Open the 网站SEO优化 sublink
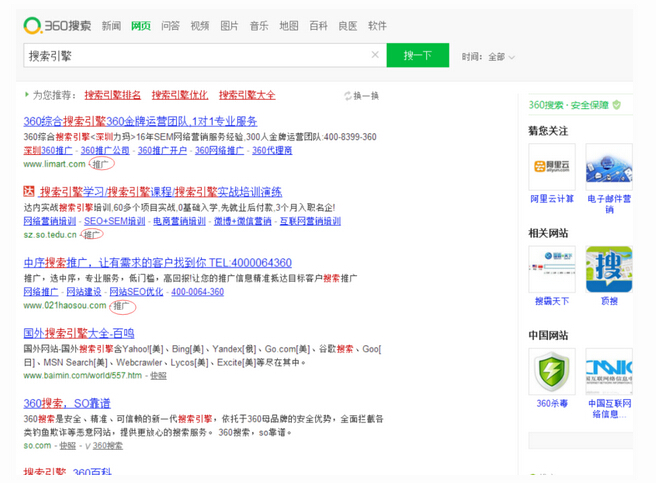Screen dimensions: 656x483 pyautogui.click(x=136, y=292)
